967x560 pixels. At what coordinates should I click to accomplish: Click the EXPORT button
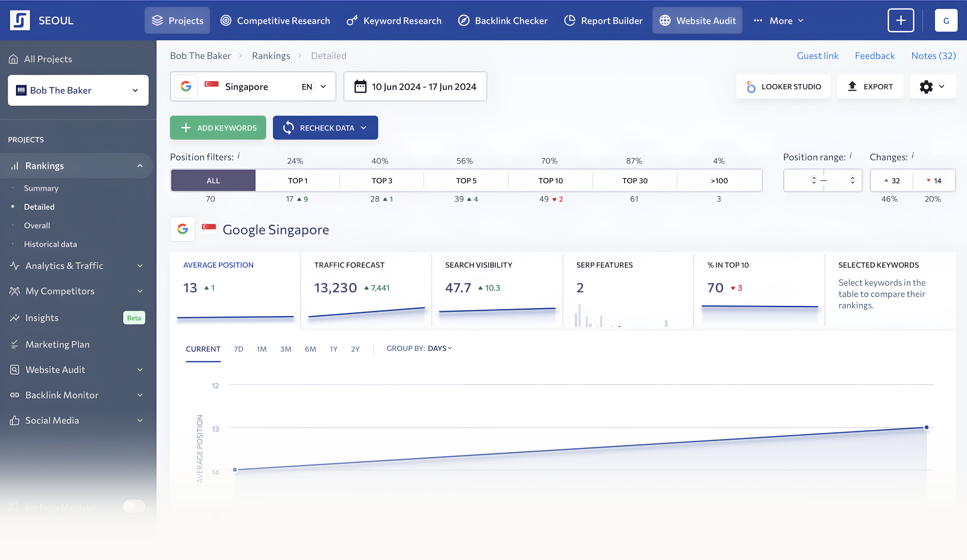870,86
